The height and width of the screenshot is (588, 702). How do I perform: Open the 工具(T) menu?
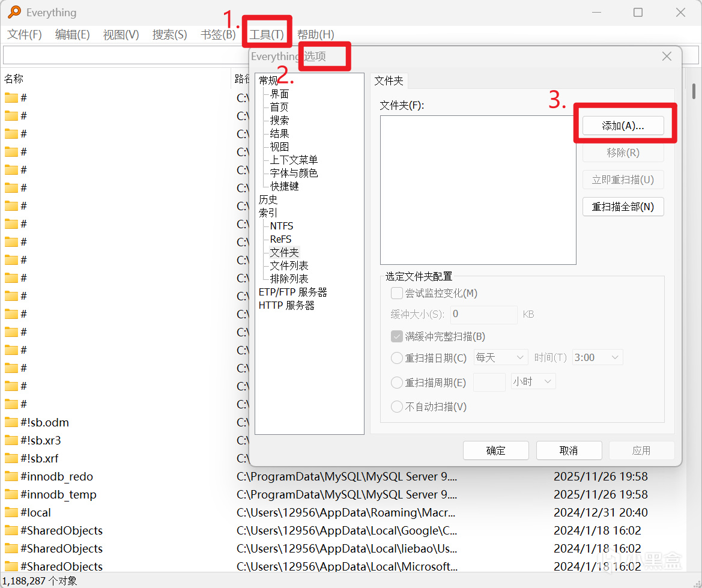(267, 34)
